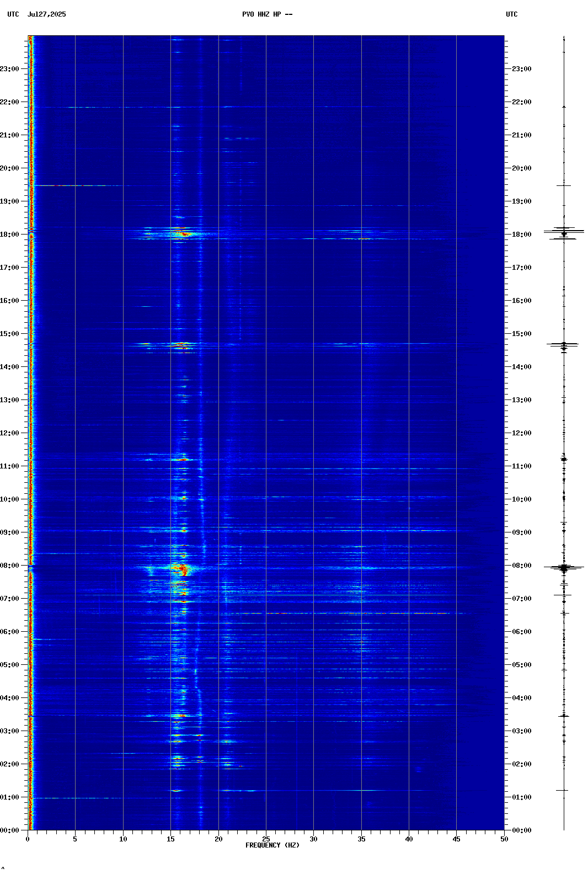
Task: Pick 08:00 on the right time axis
Action: [522, 566]
